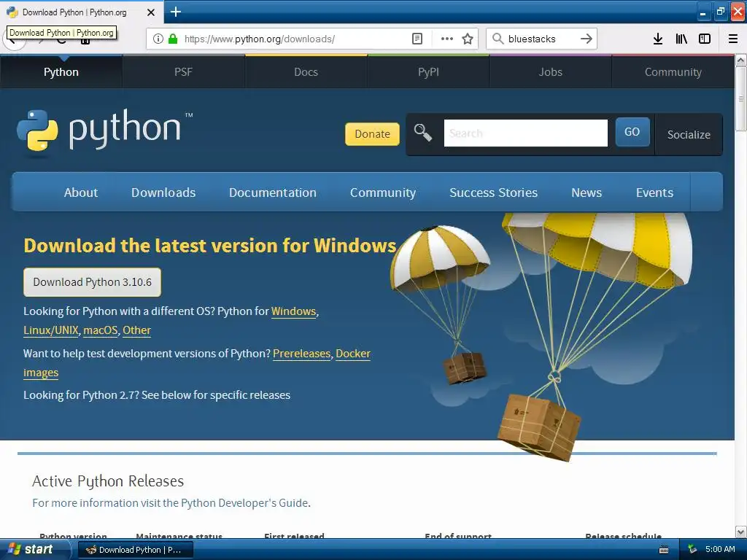This screenshot has height=560, width=747.
Task: Click the page scrollbar up arrow
Action: coord(740,60)
